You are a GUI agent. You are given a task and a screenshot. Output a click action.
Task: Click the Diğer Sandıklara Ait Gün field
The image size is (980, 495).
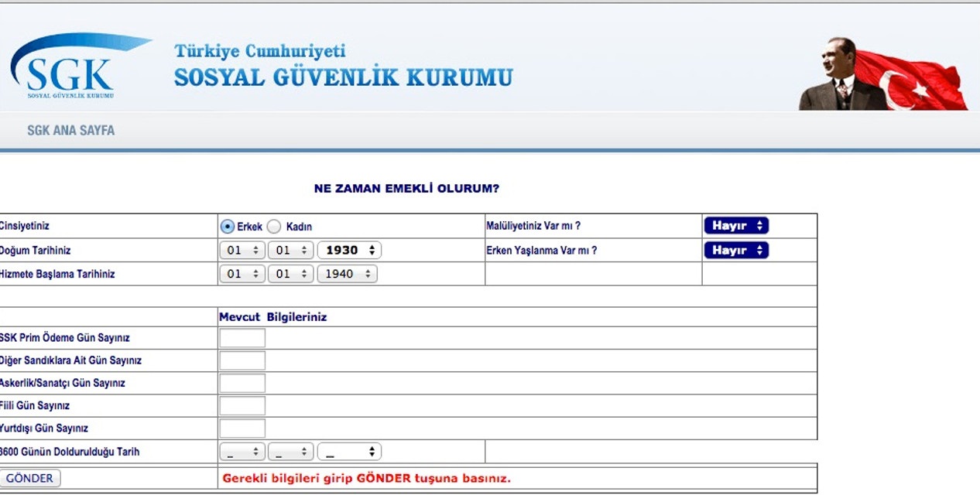(x=241, y=360)
